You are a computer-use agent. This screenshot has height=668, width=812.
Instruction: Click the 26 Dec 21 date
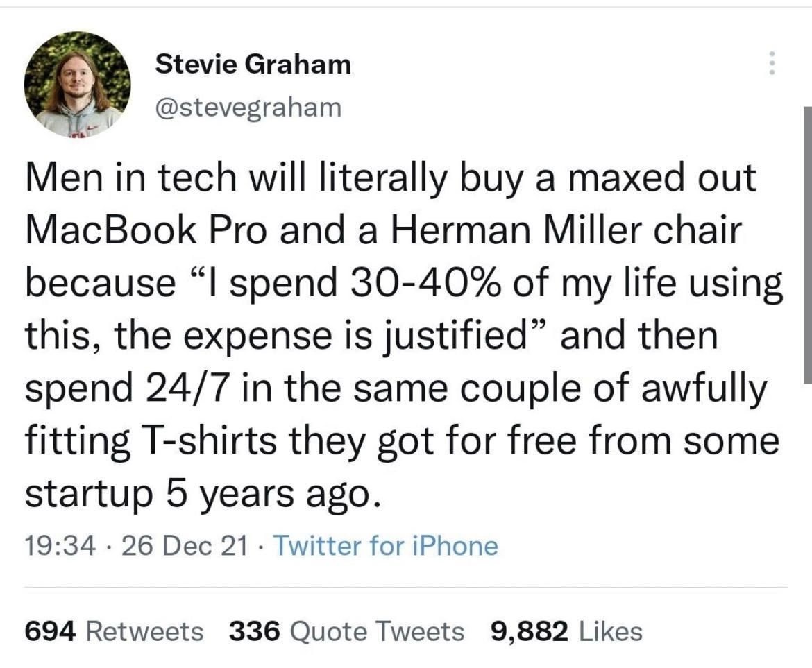[185, 545]
